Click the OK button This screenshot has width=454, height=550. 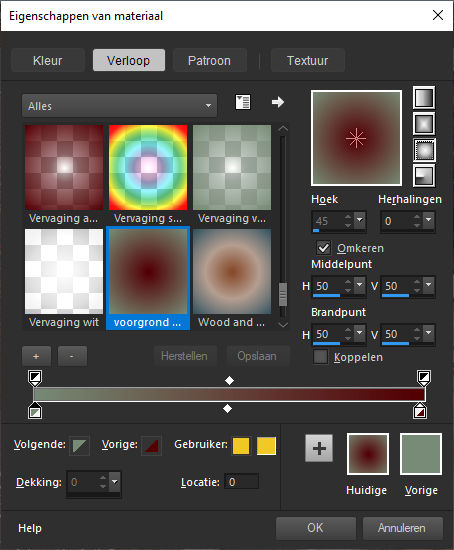coord(316,528)
